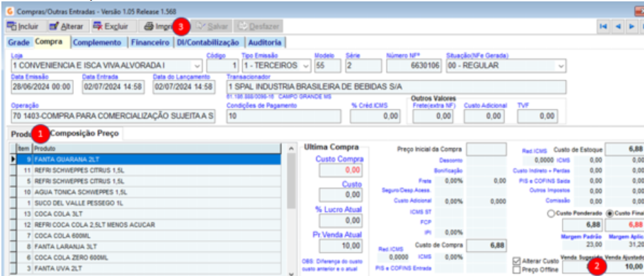Image resolution: width=644 pixels, height=276 pixels.
Task: Switch to the Complemento tab
Action: coord(98,42)
